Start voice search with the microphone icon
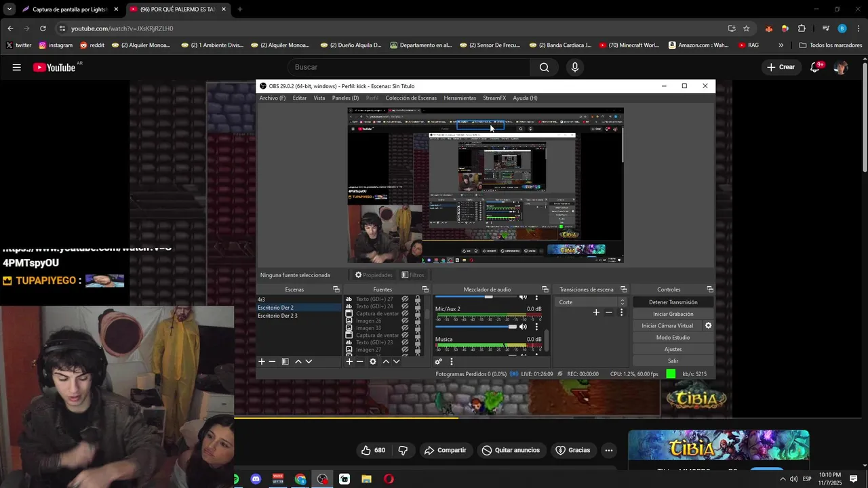The image size is (868, 488). pos(575,67)
